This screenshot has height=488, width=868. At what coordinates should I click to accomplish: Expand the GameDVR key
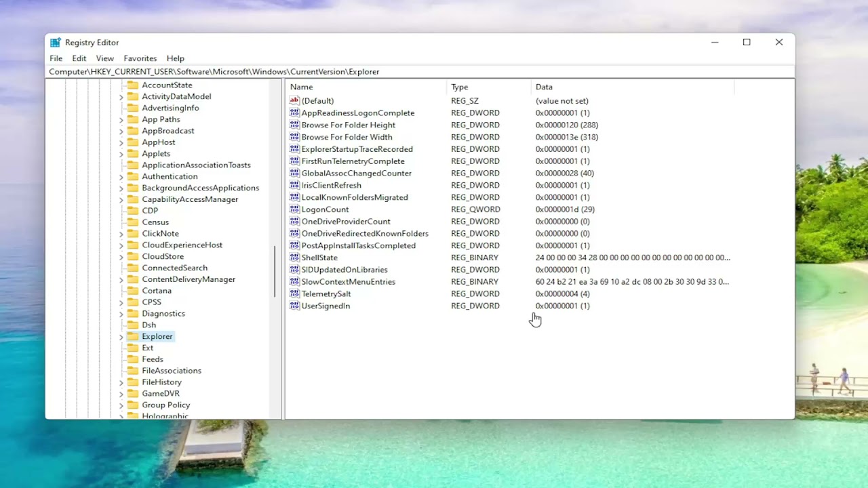tap(121, 394)
